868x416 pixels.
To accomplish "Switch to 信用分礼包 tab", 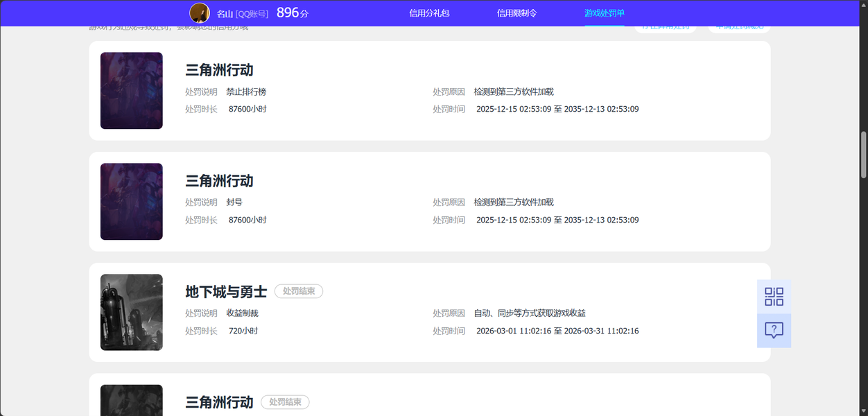I will [x=430, y=13].
